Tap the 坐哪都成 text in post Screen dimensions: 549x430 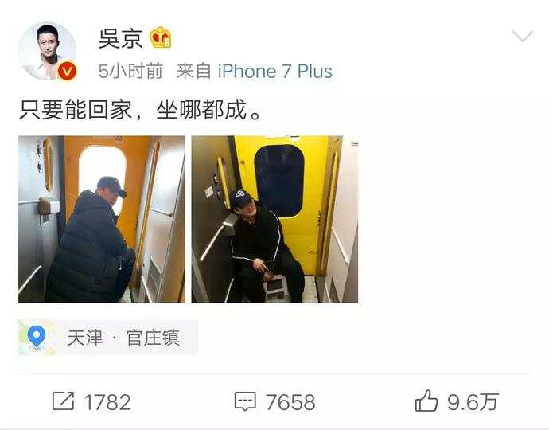202,110
